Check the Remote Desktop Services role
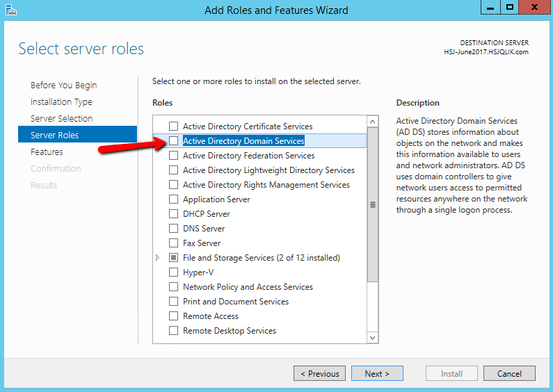Viewport: 553px width, 392px height. click(x=173, y=331)
